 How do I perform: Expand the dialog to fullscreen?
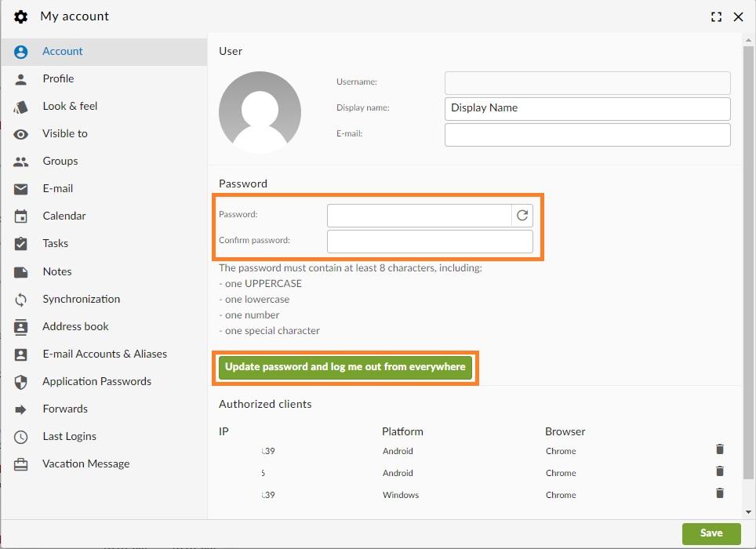pos(714,16)
